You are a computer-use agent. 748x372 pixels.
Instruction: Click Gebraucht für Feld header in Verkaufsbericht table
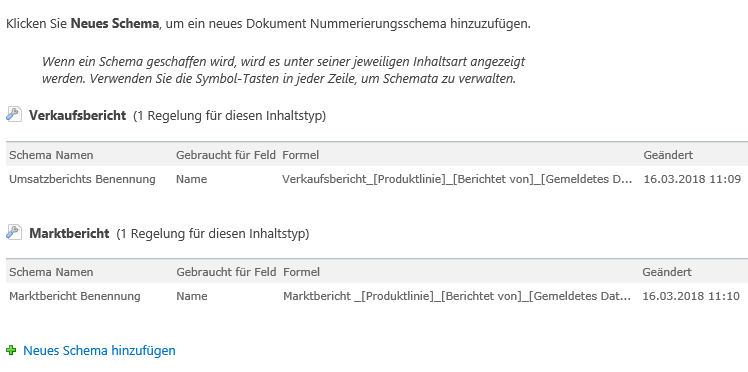tap(226, 155)
